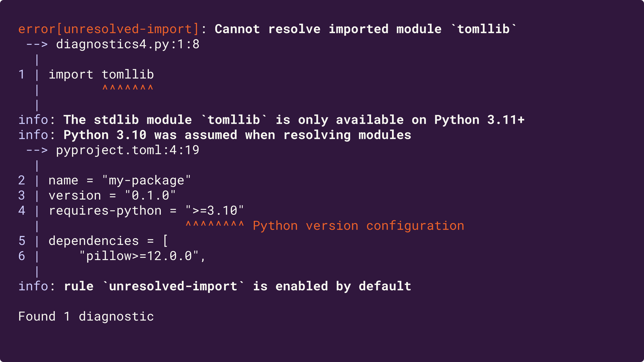Click the arrow before diagnostics4.py

[37, 45]
